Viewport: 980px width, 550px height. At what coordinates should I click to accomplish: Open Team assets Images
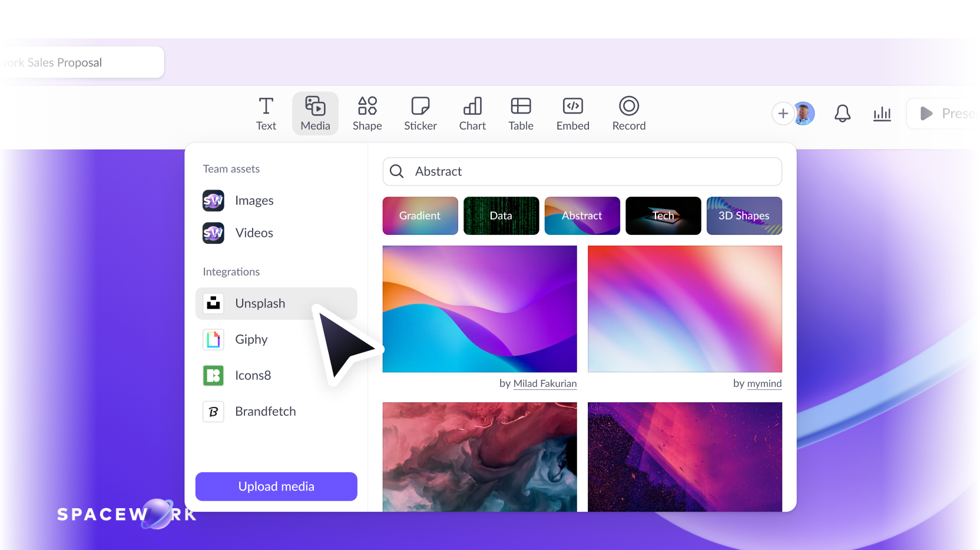click(238, 201)
